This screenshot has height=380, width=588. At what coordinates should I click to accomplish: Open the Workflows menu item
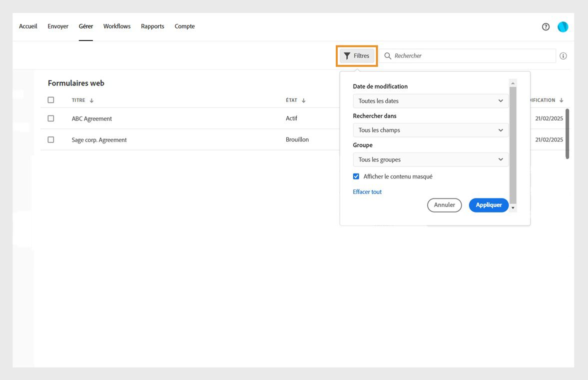coord(116,26)
